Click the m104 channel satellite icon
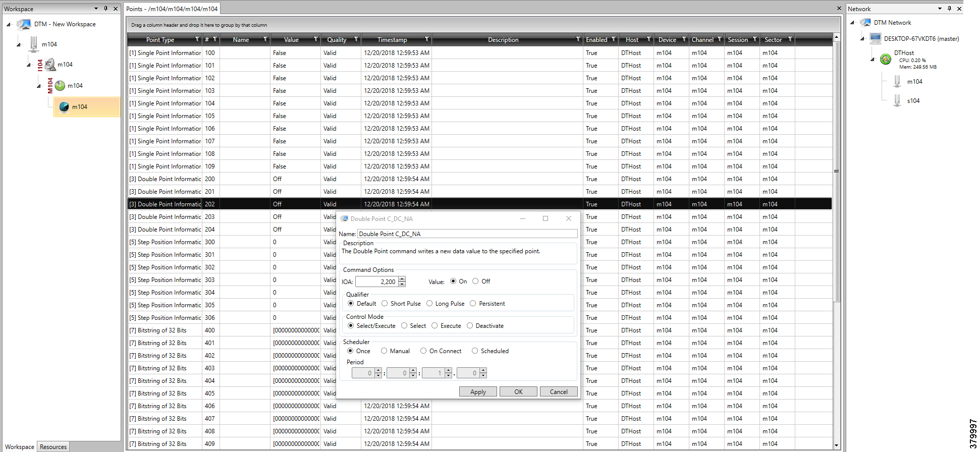The image size is (980, 452). (50, 64)
